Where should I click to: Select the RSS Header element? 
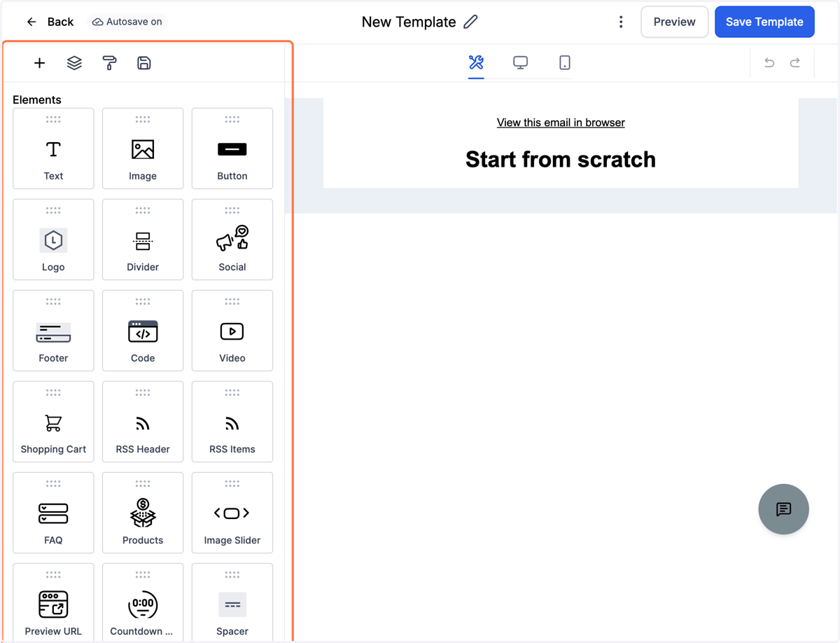143,422
